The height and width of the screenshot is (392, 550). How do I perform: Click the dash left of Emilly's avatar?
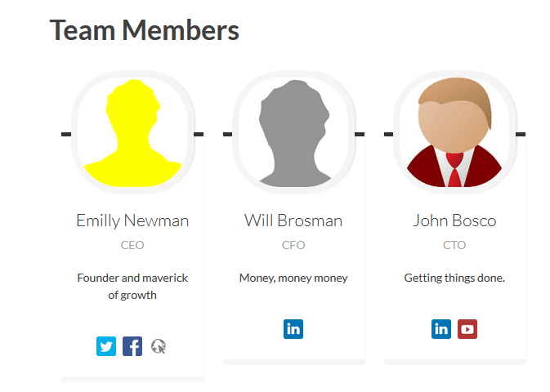coord(66,134)
